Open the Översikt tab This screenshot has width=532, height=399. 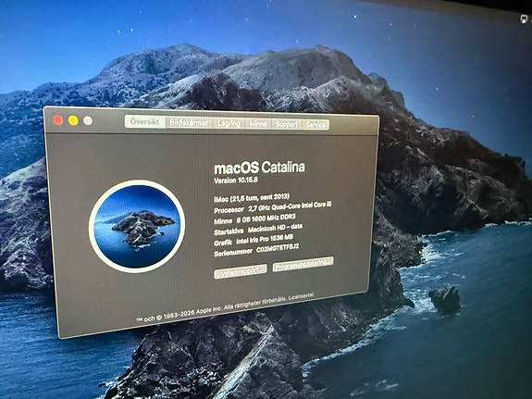[145, 121]
